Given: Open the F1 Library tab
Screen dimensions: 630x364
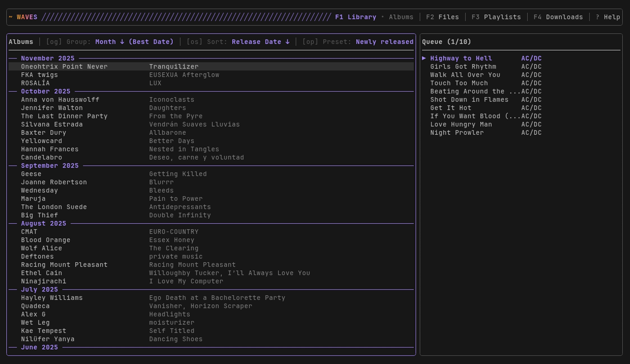Looking at the screenshot, I should 355,17.
